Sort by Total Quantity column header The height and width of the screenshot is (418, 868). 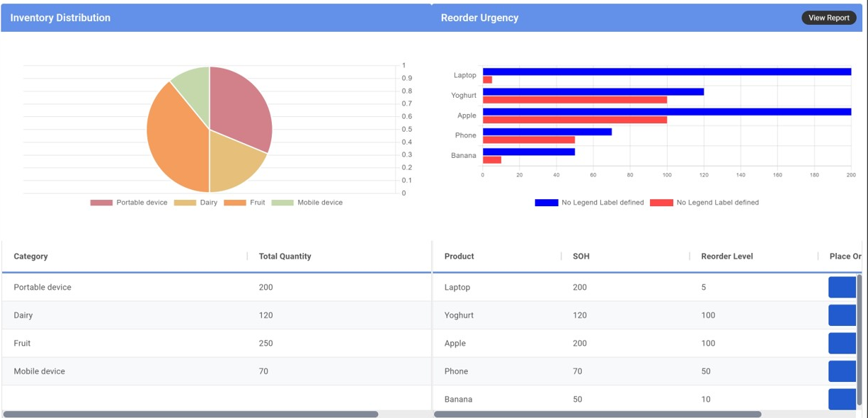point(285,256)
